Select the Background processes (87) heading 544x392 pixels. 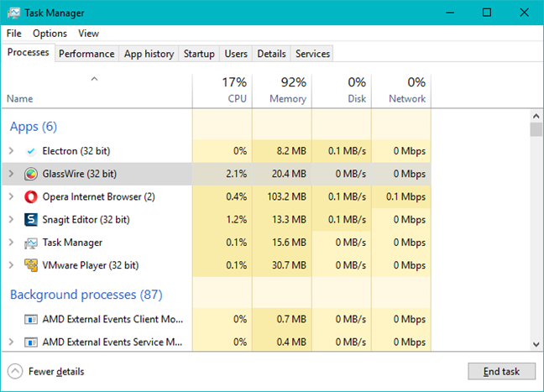tap(86, 295)
